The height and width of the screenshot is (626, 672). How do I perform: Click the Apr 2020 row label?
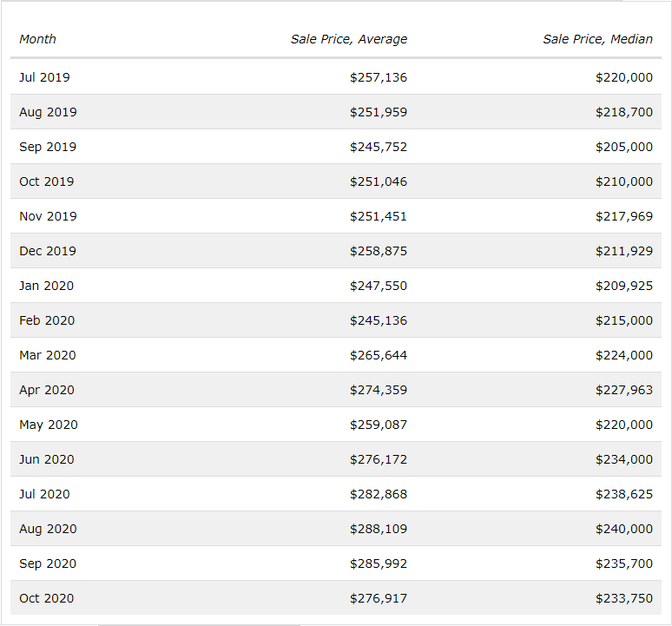[47, 390]
